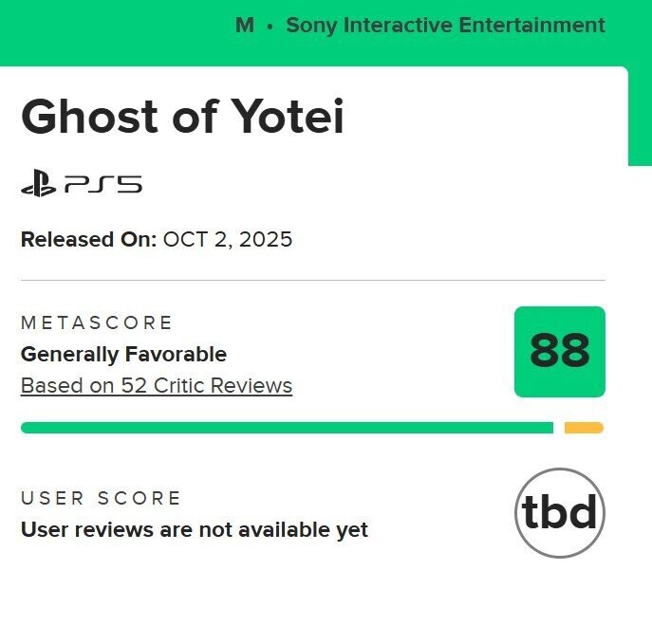This screenshot has height=644, width=652.
Task: Click the USER SCORE heading
Action: tap(101, 498)
